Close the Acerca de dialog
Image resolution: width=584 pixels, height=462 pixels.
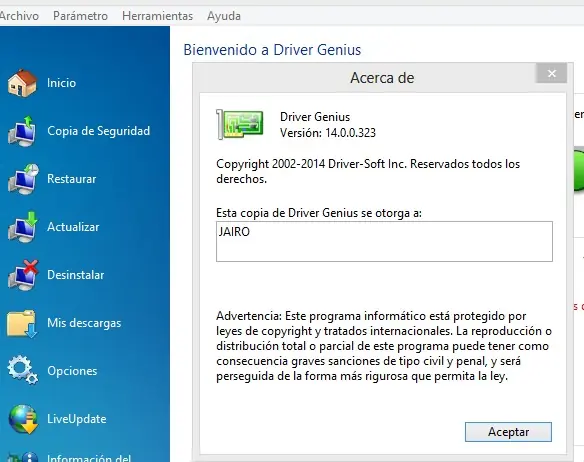pyautogui.click(x=552, y=73)
